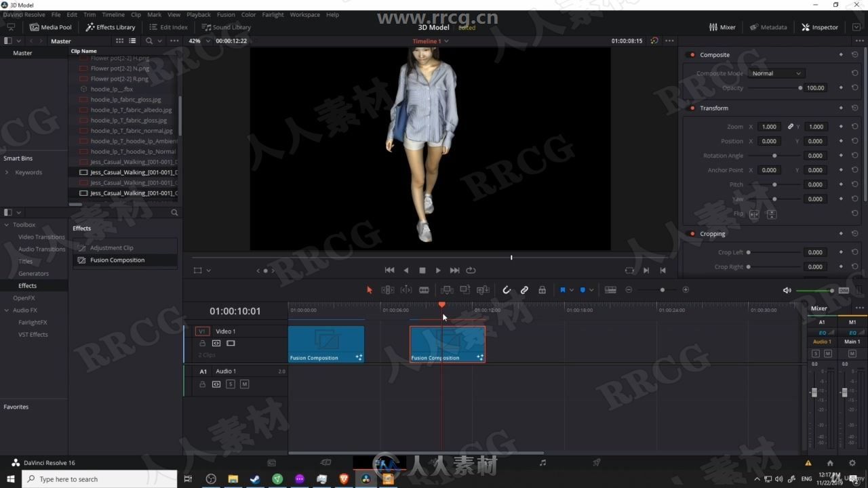Open Timeline View Options icon
This screenshot has height=488, width=868.
(x=610, y=290)
